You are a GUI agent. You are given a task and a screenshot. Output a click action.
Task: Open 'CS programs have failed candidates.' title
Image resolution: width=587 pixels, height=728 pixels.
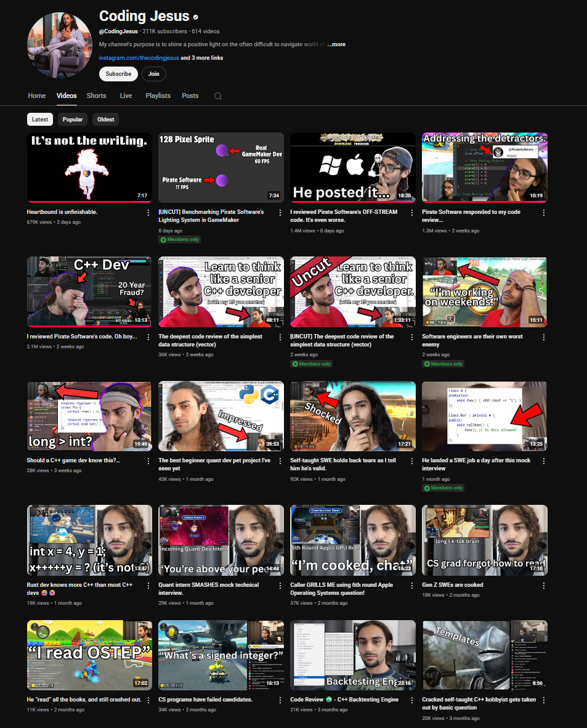point(205,700)
